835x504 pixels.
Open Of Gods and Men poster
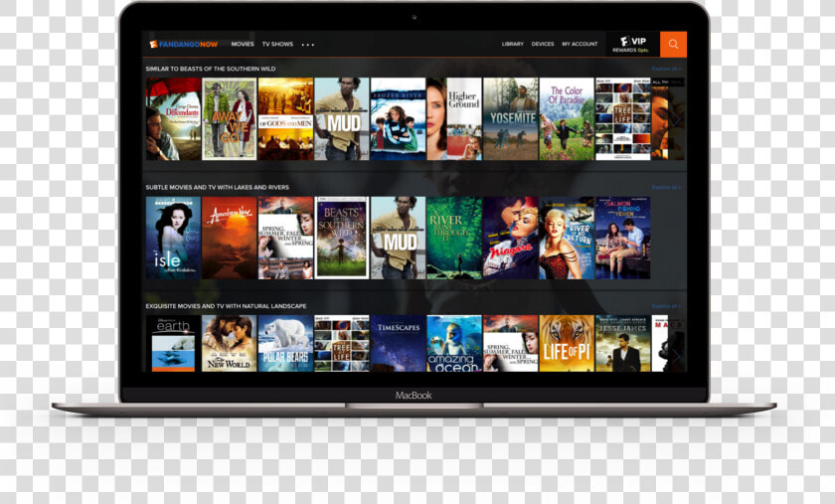point(285,119)
